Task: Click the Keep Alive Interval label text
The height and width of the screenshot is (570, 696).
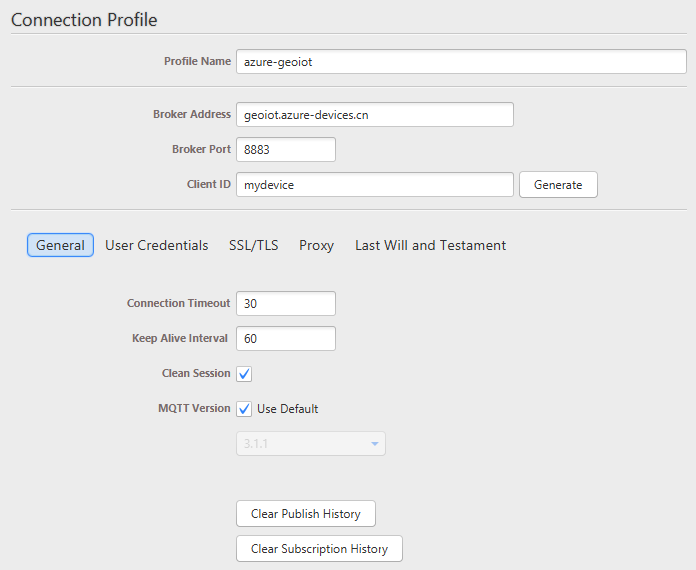Action: pos(180,338)
